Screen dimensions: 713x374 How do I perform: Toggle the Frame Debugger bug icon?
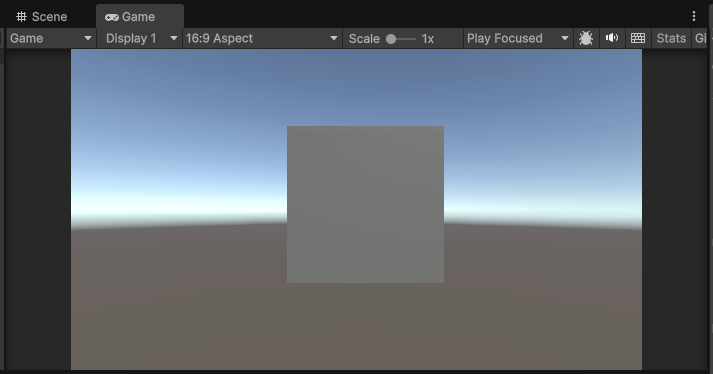tap(586, 38)
